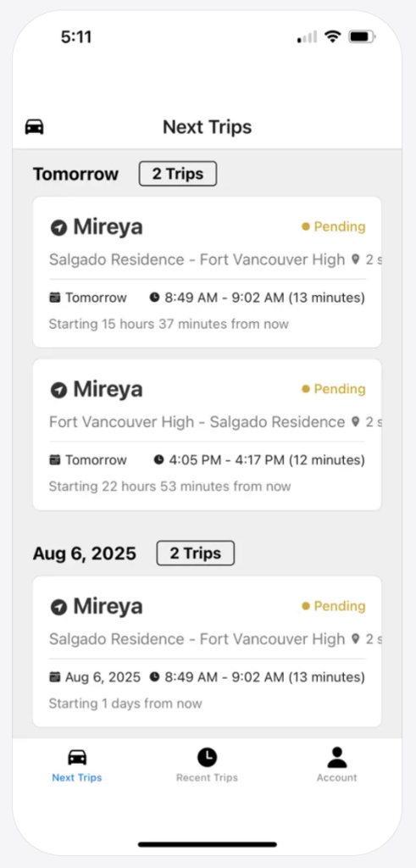Tap map pin icon on first trip card
This screenshot has width=416, height=868.
(x=356, y=259)
